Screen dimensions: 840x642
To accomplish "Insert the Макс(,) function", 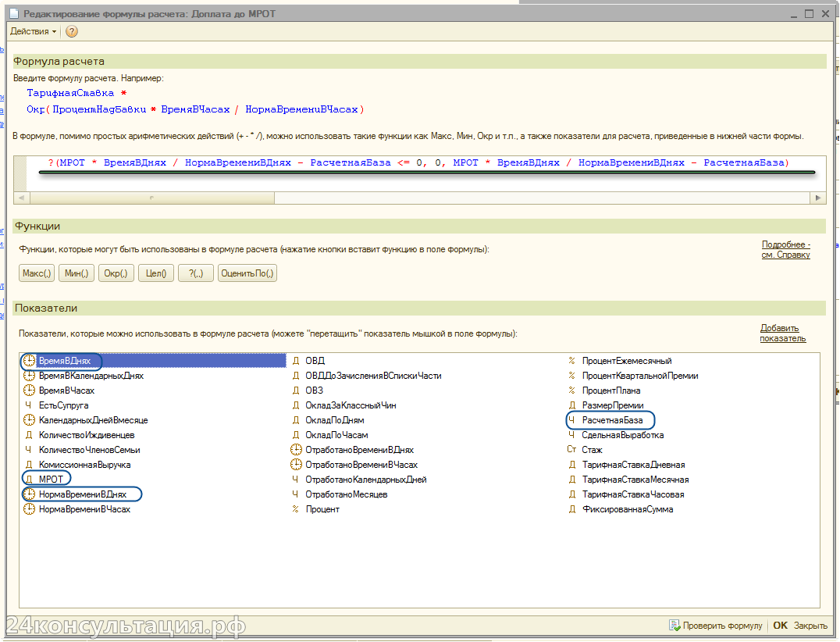I will [x=37, y=273].
